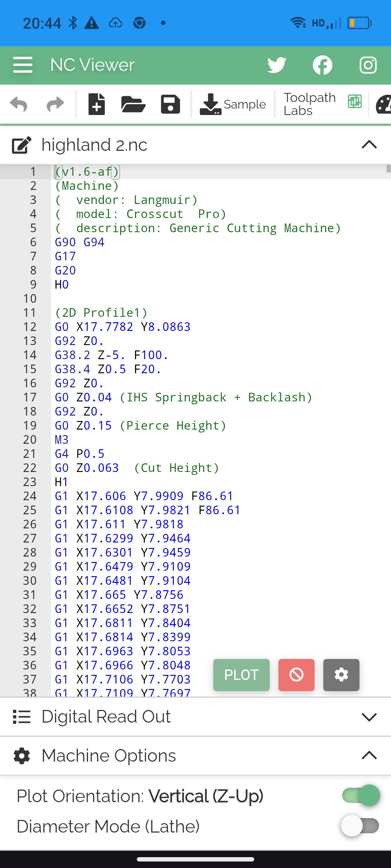Click the redo arrow icon
This screenshot has height=868, width=391.
(x=55, y=105)
